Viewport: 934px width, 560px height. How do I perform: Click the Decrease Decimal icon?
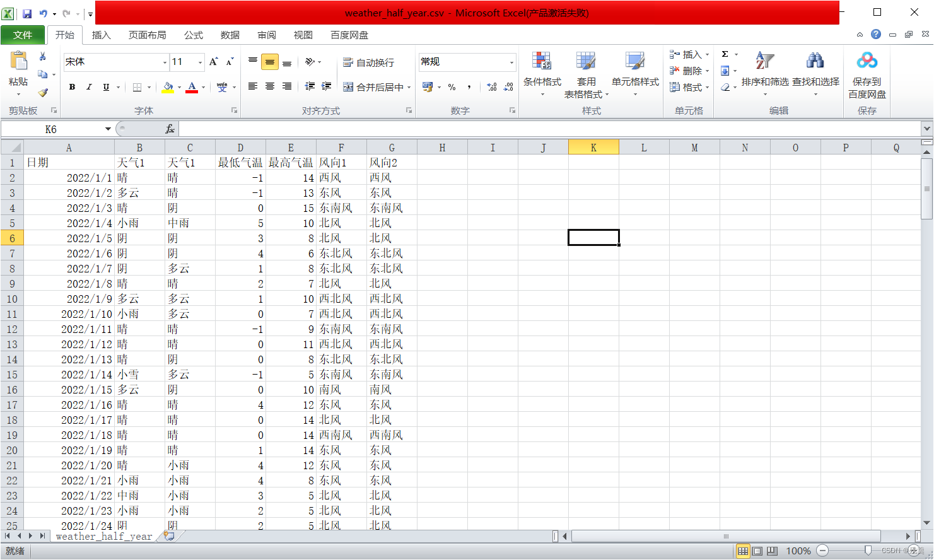[x=508, y=87]
